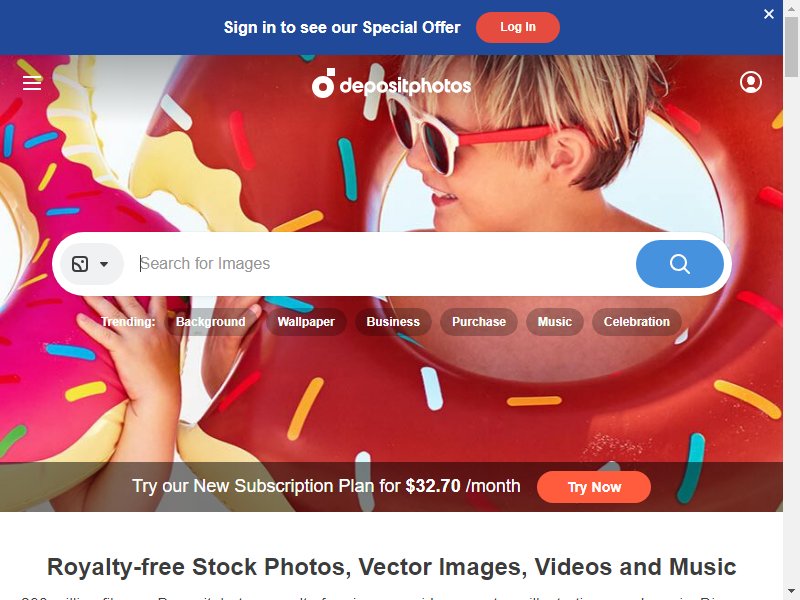Screen dimensions: 800x600
Task: Expand the search type dropdown arrow
Action: pos(104,264)
